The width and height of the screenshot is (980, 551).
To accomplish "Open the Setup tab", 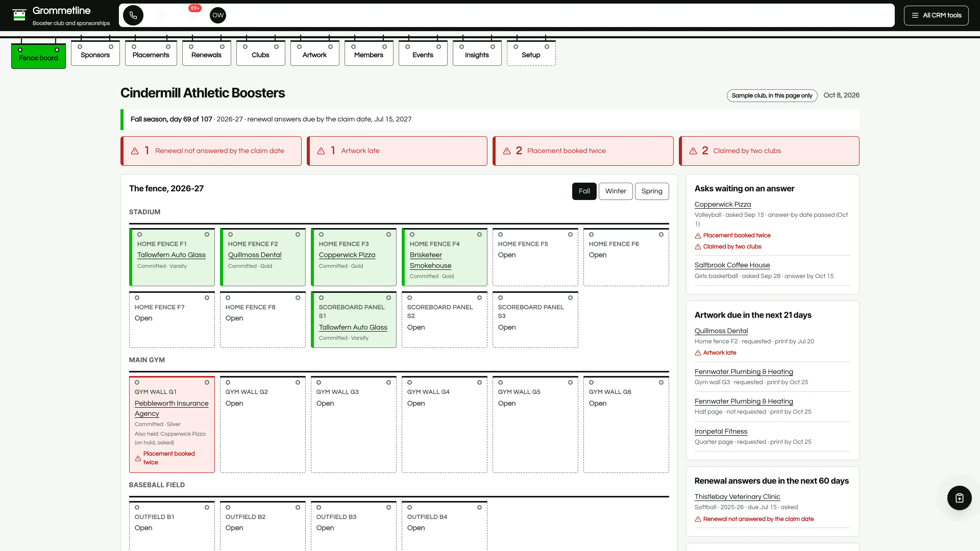I will click(x=531, y=53).
